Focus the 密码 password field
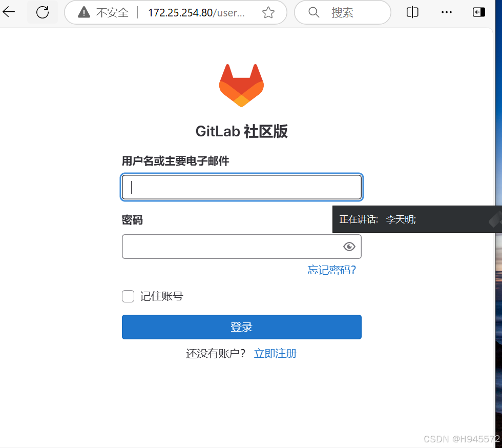This screenshot has width=502, height=448. click(242, 247)
